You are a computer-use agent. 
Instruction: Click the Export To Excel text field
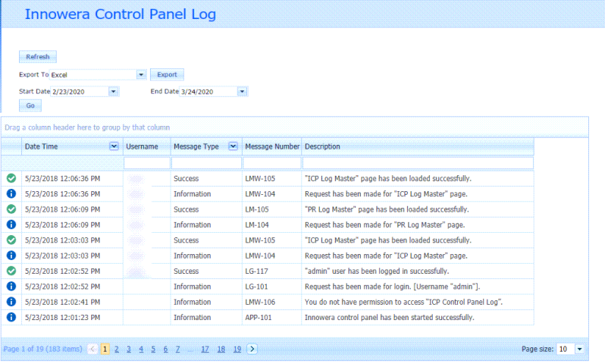[x=94, y=74]
